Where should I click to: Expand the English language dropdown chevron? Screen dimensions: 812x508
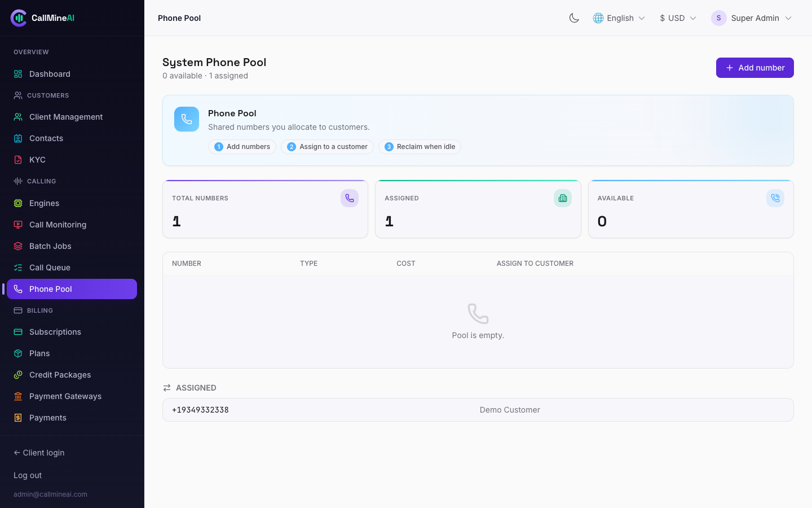[x=642, y=18]
